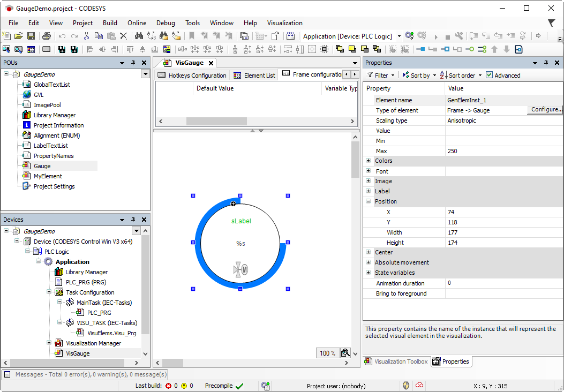Open the Visualization menu

[284, 23]
